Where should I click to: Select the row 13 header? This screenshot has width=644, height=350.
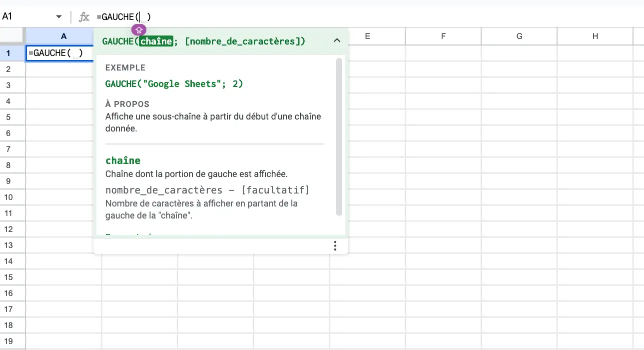click(8, 245)
